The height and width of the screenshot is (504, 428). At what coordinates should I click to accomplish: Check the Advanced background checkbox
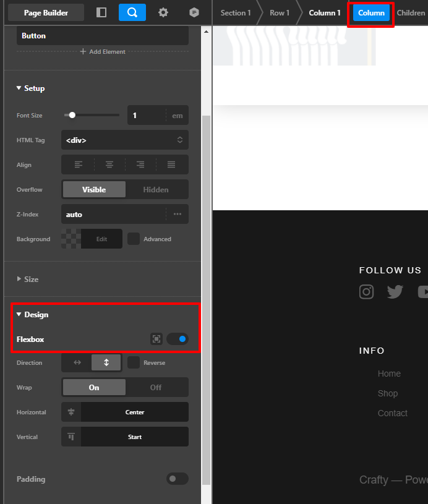click(134, 239)
